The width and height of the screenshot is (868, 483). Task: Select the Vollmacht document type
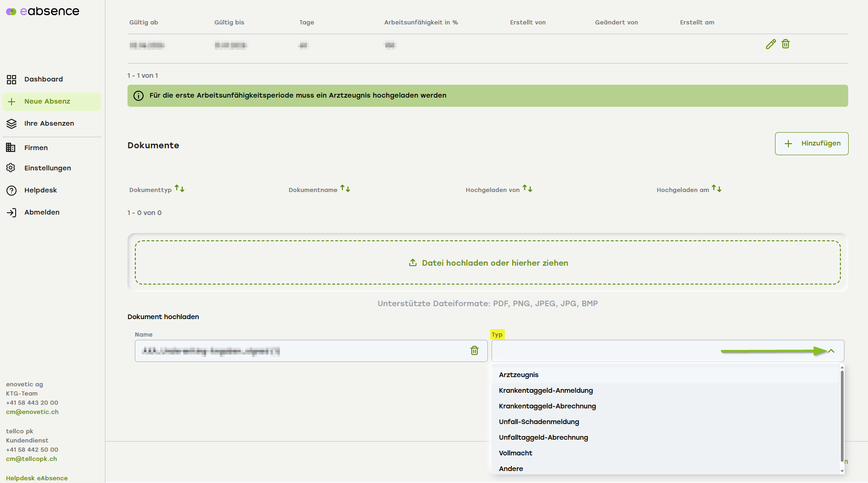[515, 453]
